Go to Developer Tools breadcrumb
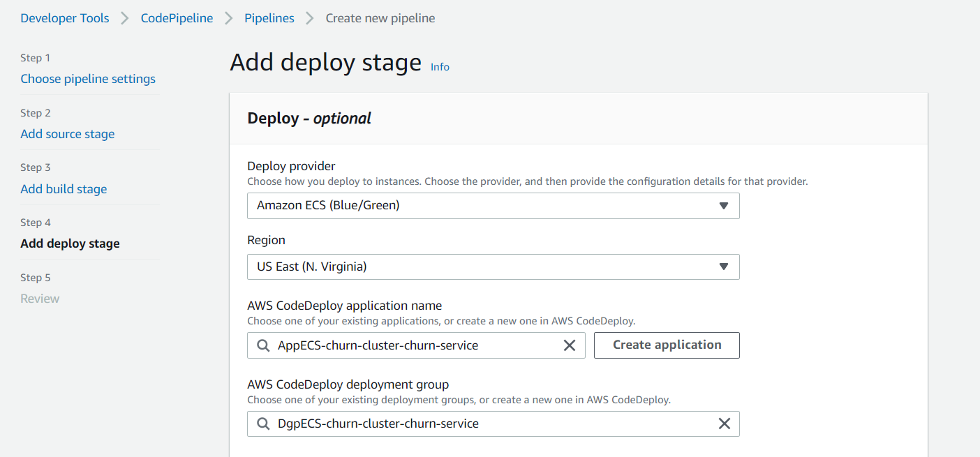The image size is (980, 457). [65, 18]
